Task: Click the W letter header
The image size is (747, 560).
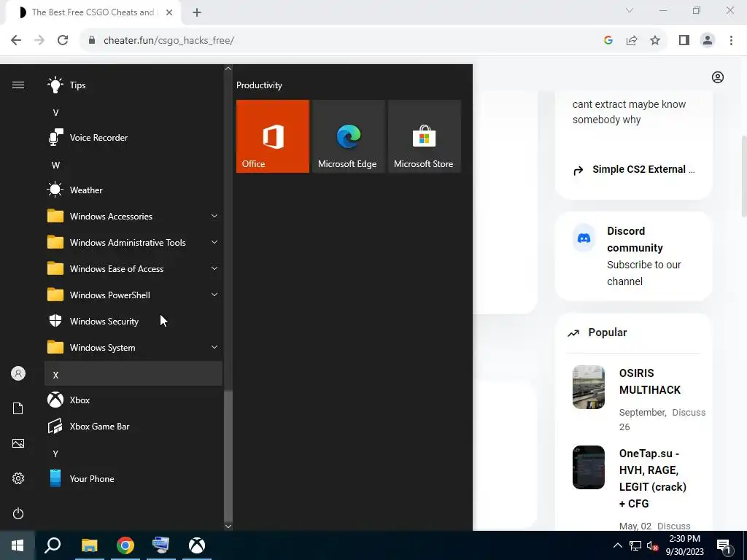Action: click(x=133, y=166)
